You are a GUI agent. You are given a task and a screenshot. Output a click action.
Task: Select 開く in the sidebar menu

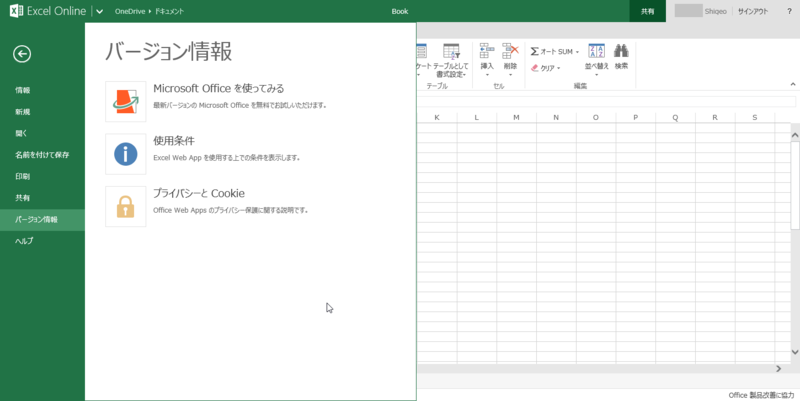coord(42,133)
